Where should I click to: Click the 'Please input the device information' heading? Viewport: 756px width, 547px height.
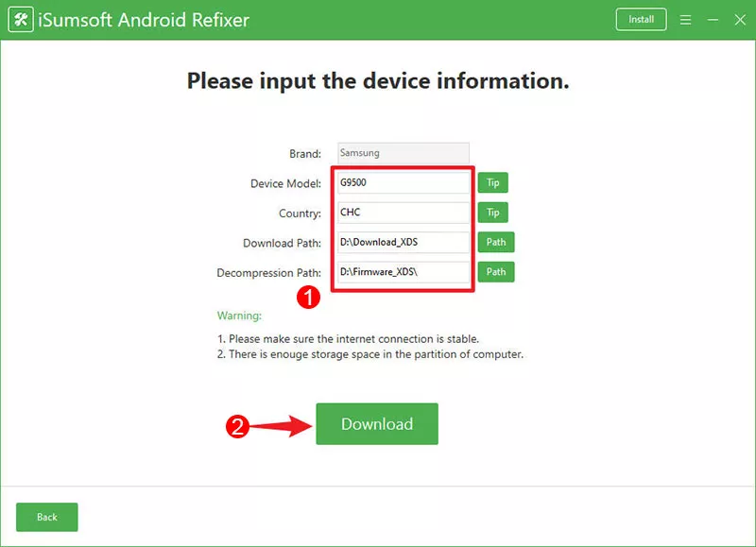click(x=378, y=81)
